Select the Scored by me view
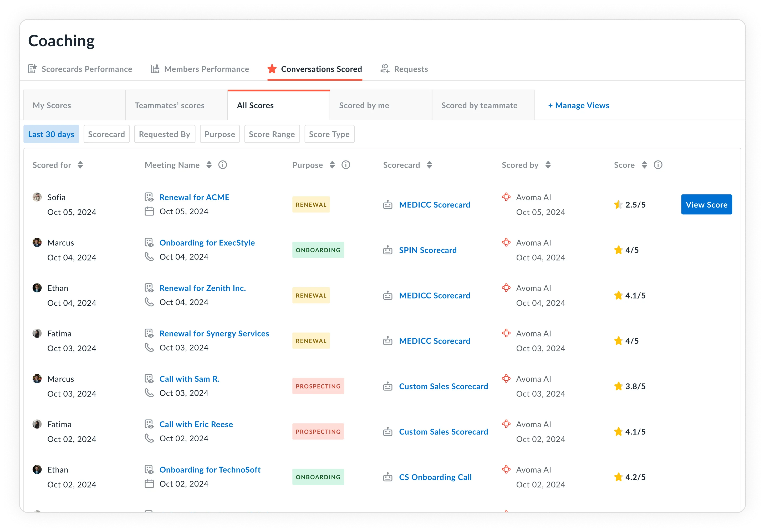Viewport: 765px width, 532px height. tap(364, 106)
